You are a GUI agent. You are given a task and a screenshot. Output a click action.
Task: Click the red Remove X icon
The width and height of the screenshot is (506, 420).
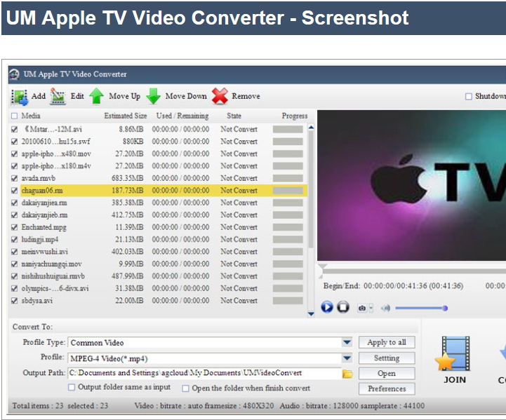(x=220, y=96)
